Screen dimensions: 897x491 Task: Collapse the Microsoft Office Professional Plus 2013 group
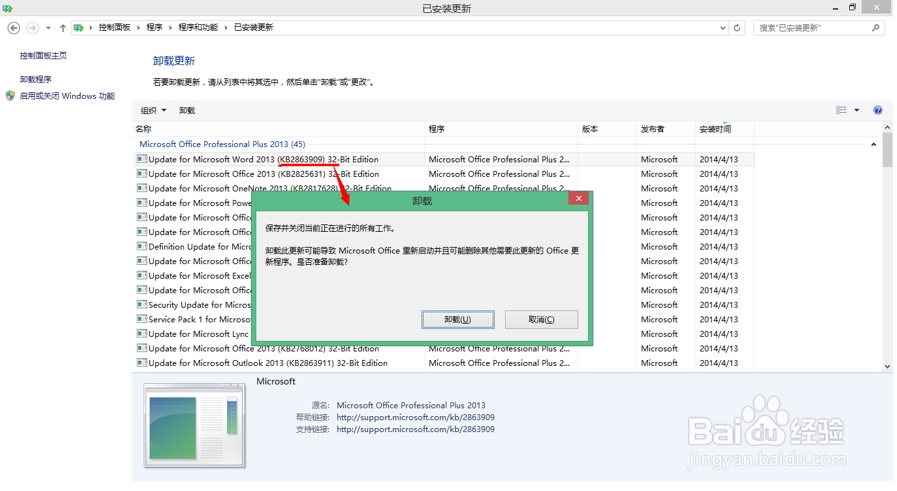click(874, 144)
